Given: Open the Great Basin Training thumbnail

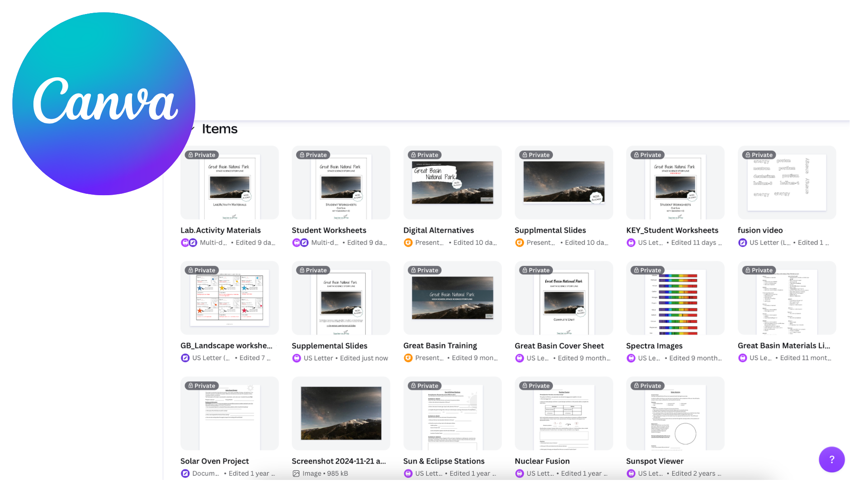Looking at the screenshot, I should tap(453, 298).
